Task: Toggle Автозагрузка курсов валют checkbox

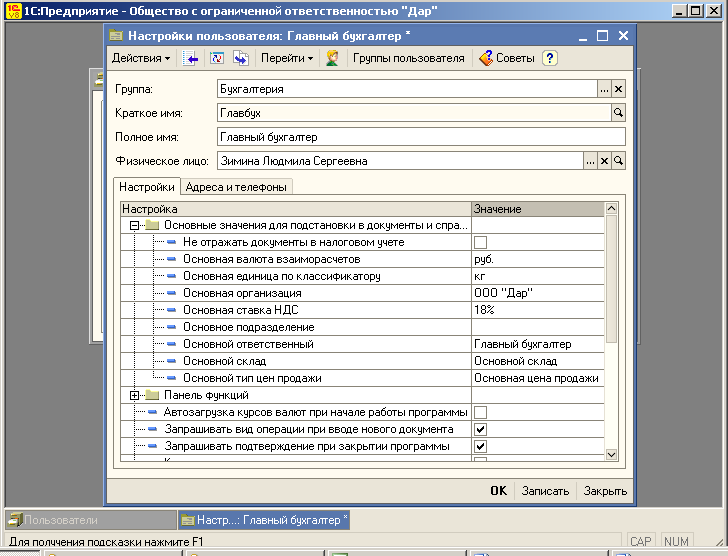Action: 481,412
